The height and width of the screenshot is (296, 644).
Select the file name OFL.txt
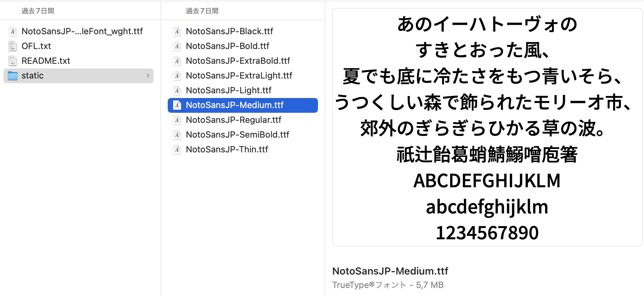point(36,46)
